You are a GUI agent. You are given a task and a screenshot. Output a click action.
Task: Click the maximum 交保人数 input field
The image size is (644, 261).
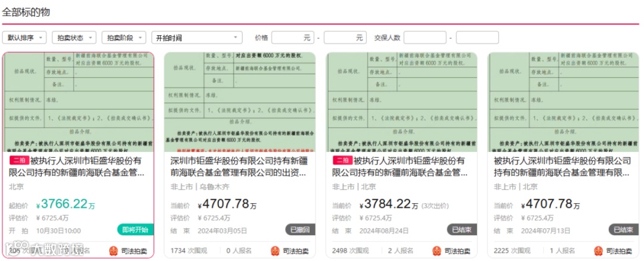(477, 38)
